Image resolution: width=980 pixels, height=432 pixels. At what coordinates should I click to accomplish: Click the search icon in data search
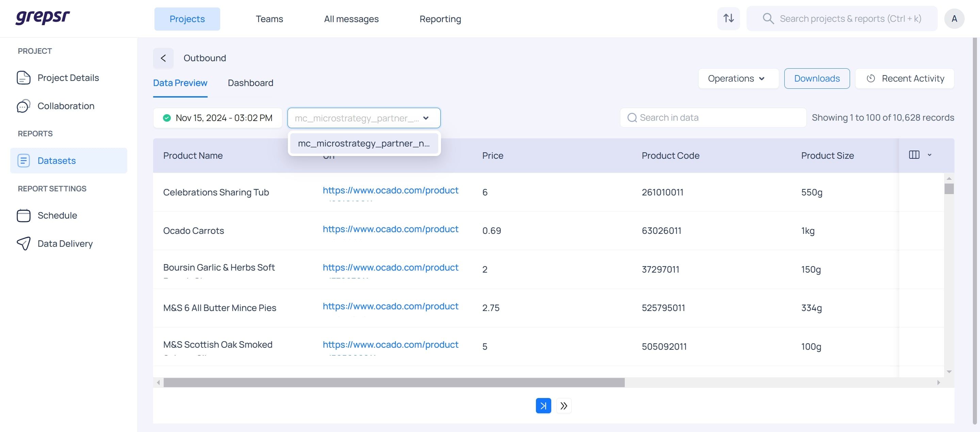[x=632, y=118]
